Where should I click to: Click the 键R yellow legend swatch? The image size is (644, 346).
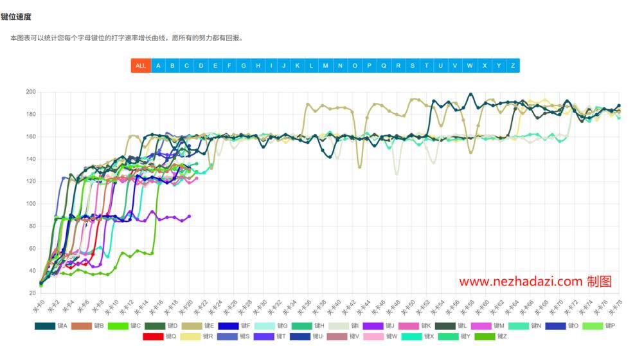pyautogui.click(x=191, y=336)
